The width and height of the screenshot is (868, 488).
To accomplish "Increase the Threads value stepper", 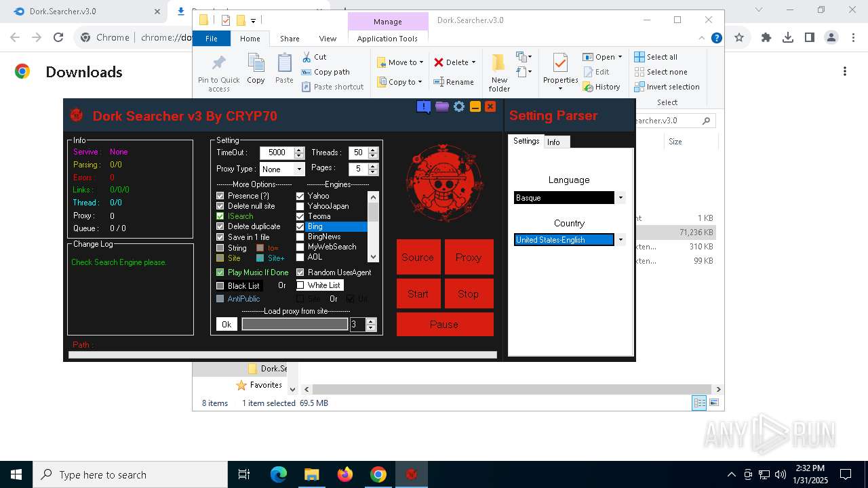I will pos(372,150).
